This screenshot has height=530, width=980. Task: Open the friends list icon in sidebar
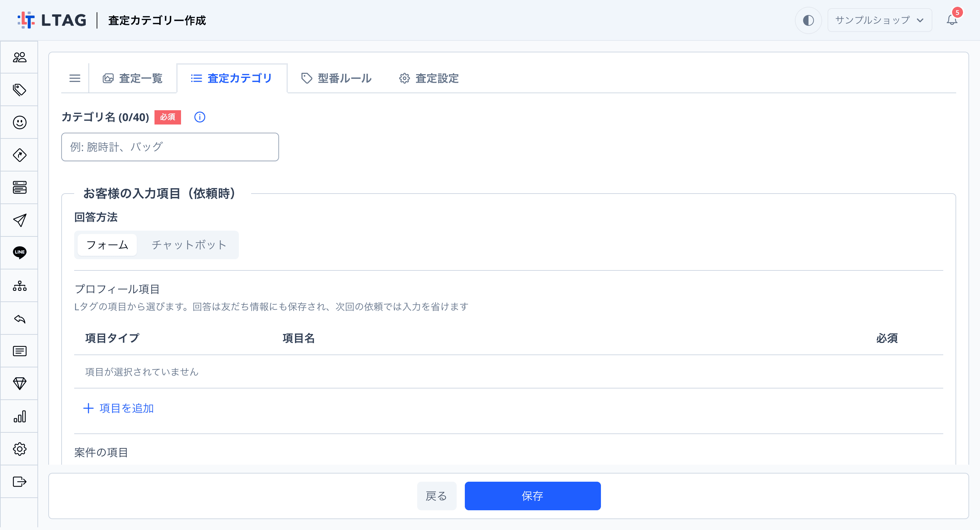click(19, 57)
